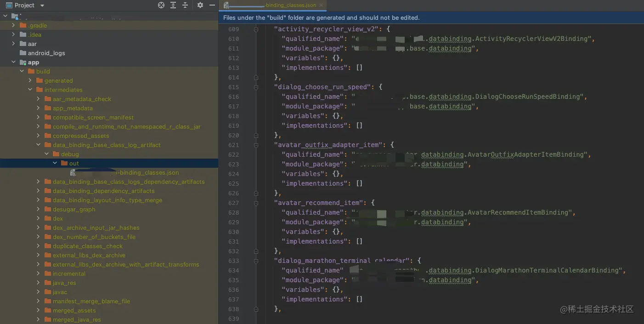Screen dimensions: 644x324
Task: Click the JSON file icon beside binding_classes.json
Action: coord(73,172)
